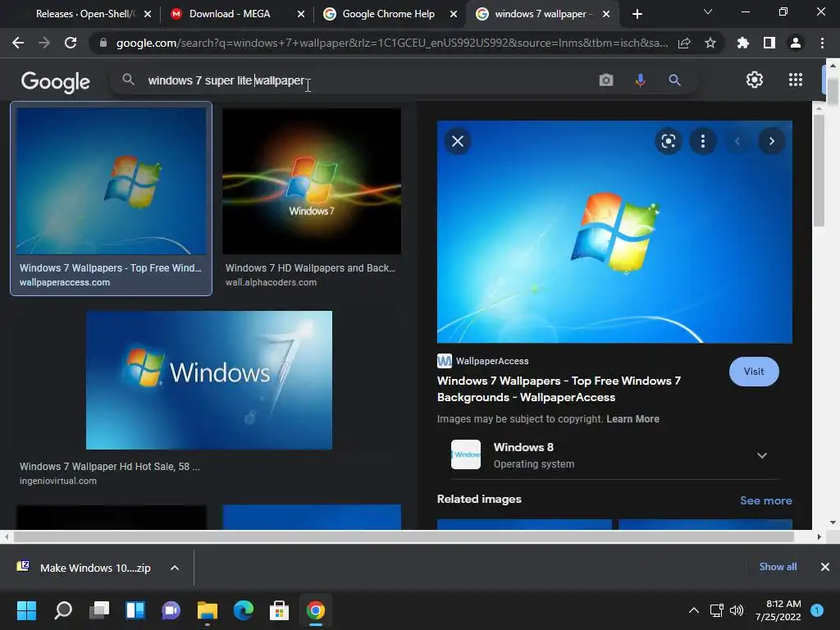Open large preview image of wallpaper
Screen dimensions: 840x630
614,231
